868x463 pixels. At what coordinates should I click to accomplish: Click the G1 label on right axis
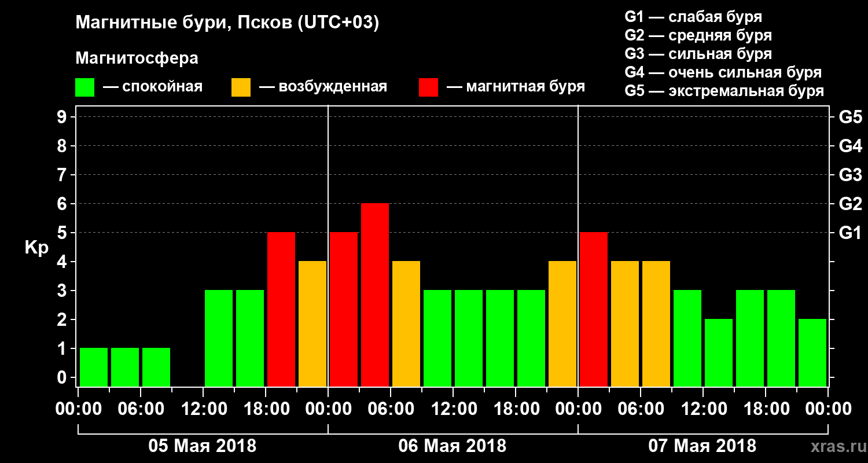point(850,233)
